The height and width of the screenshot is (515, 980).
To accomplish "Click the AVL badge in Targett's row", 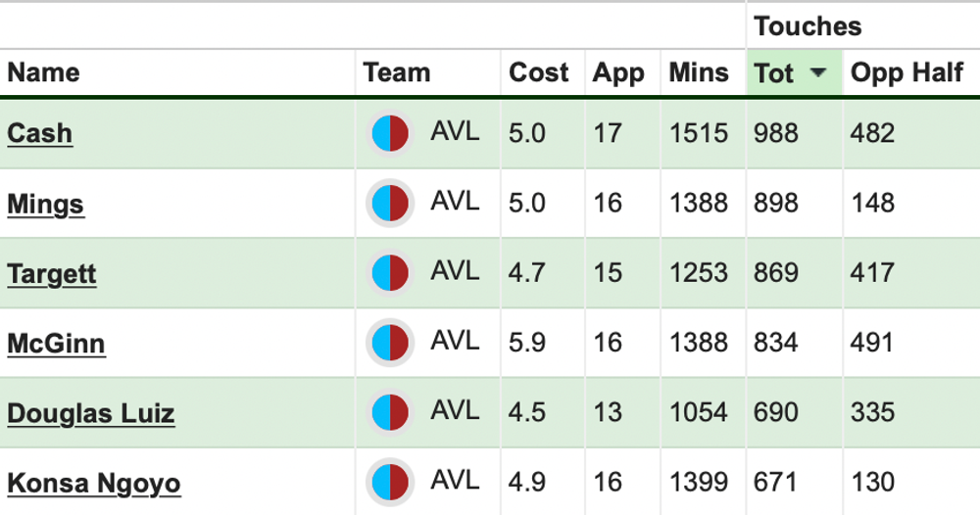I will tap(390, 273).
